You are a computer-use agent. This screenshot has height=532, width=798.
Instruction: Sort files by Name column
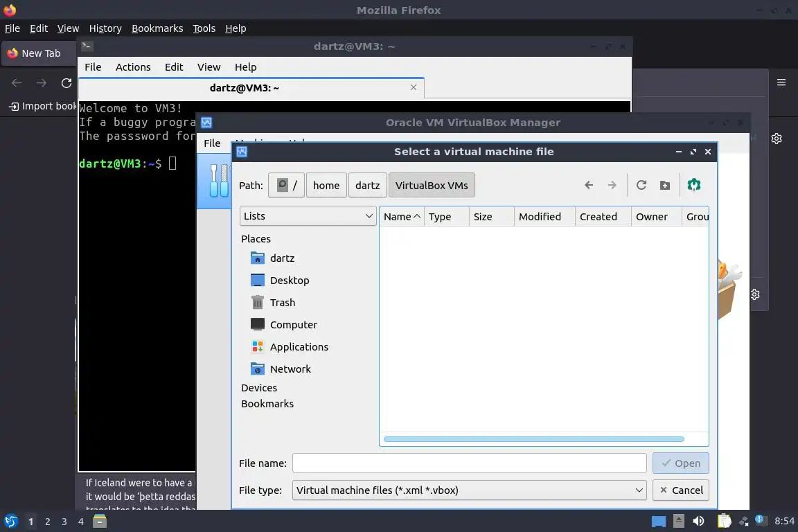(402, 217)
